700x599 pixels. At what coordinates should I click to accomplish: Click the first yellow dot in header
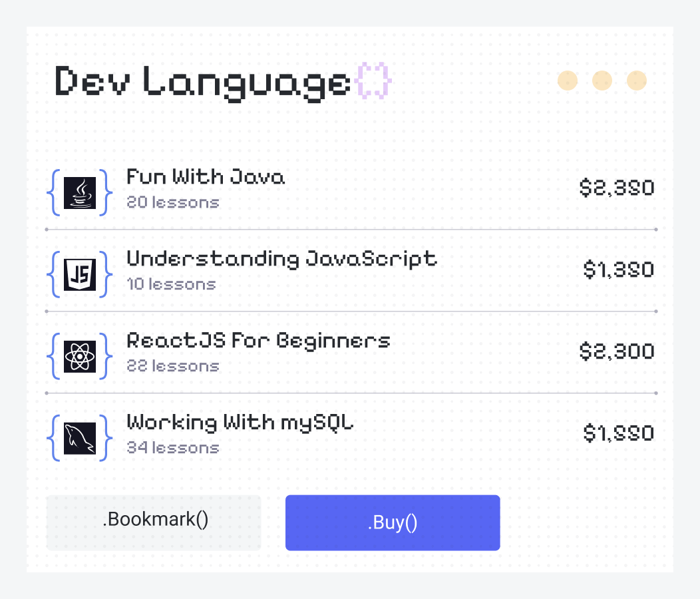568,81
